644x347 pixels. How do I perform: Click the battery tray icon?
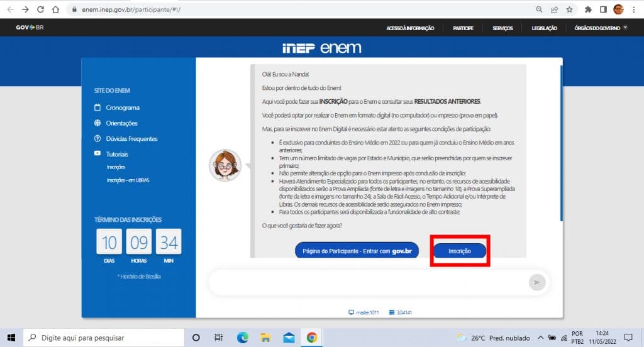(x=552, y=338)
